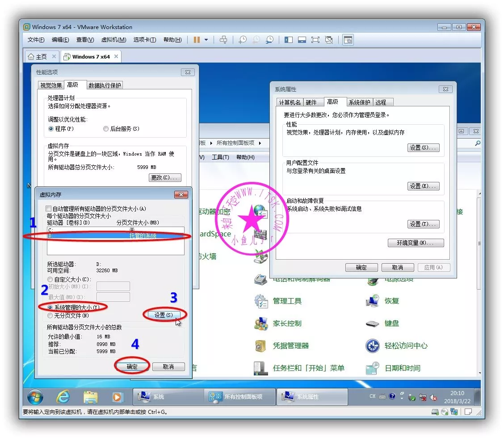The height and width of the screenshot is (438, 504).
Task: Select the 自定义大小 radio button
Action: coord(50,279)
